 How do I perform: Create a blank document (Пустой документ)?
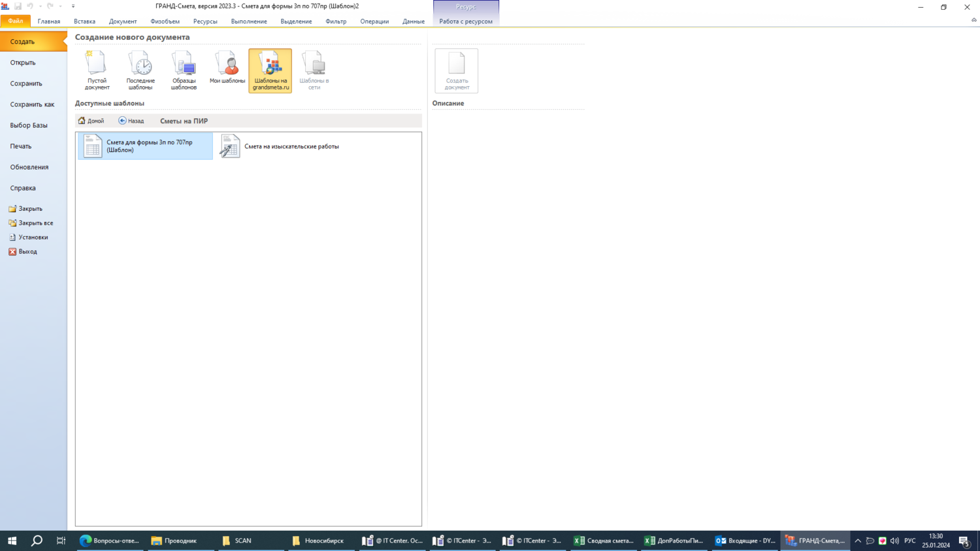[97, 71]
